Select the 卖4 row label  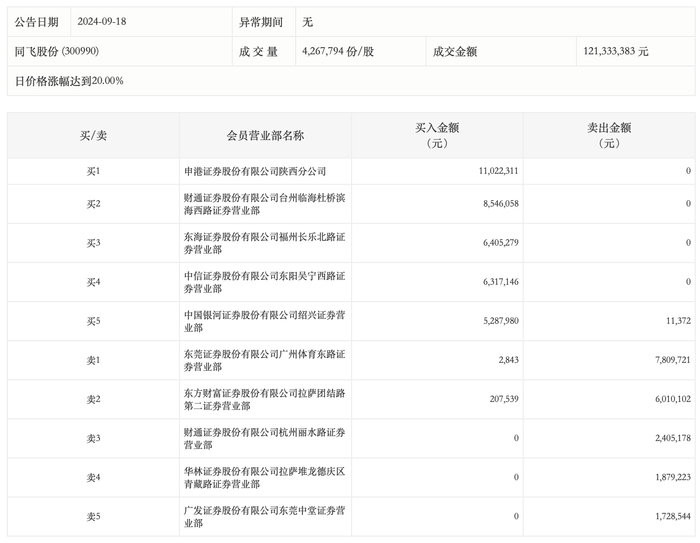pyautogui.click(x=93, y=477)
